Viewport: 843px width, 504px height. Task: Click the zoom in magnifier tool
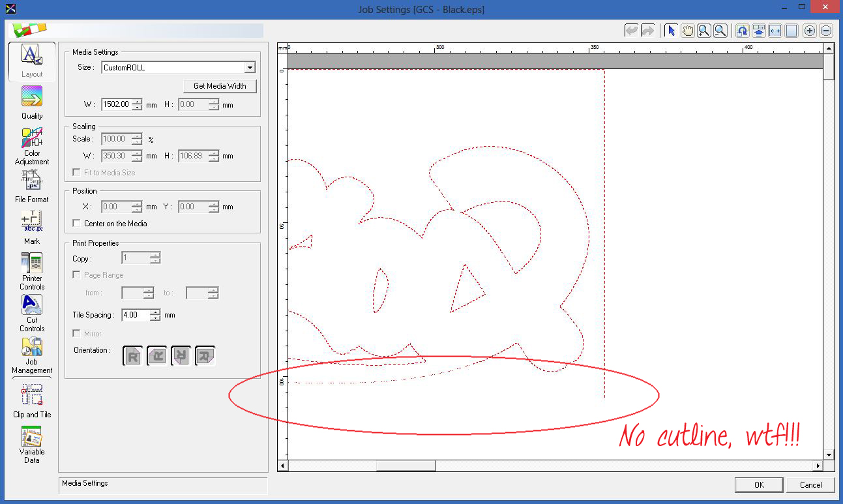(703, 31)
